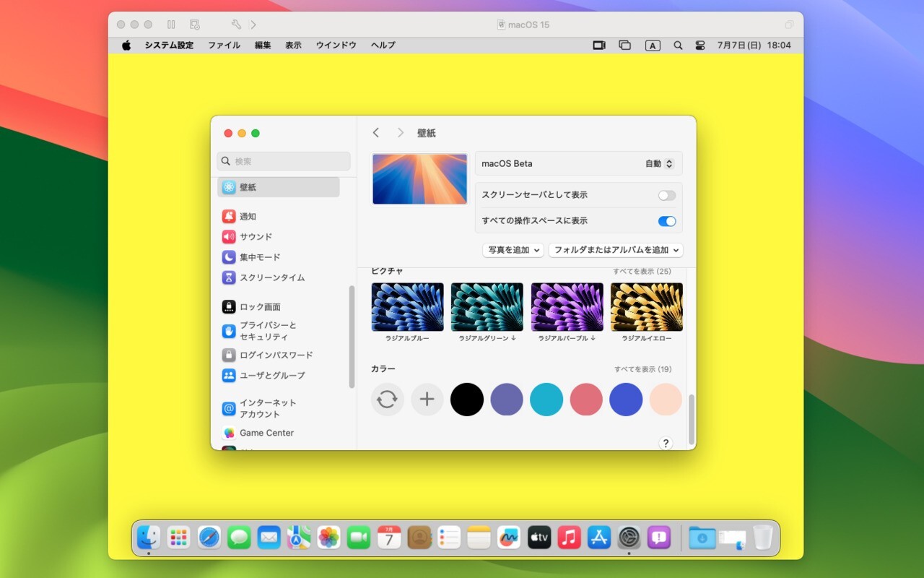Open the 写真を追加 dropdown
The image size is (924, 578).
(x=513, y=250)
